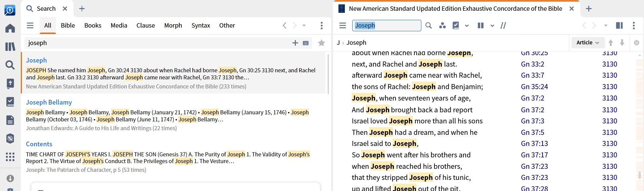Open the apps grid icon in sidebar
The image size is (644, 191).
(x=10, y=157)
